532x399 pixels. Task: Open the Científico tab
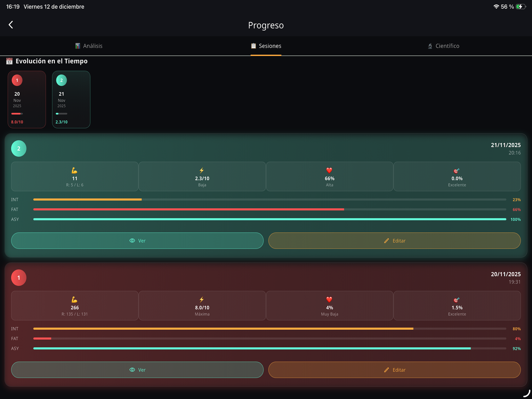[443, 46]
